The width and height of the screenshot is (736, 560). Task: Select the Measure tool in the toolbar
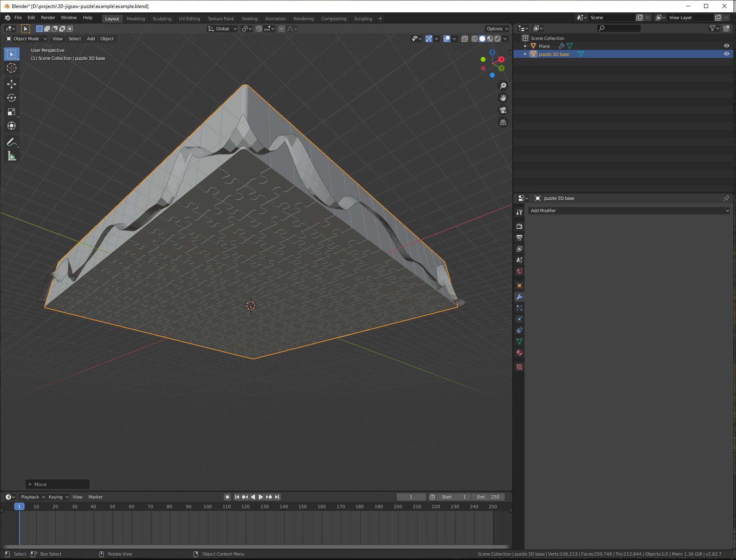point(12,156)
